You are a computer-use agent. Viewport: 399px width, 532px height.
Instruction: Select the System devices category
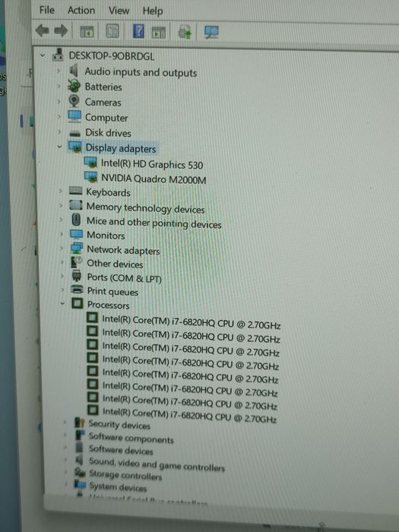pos(118,487)
